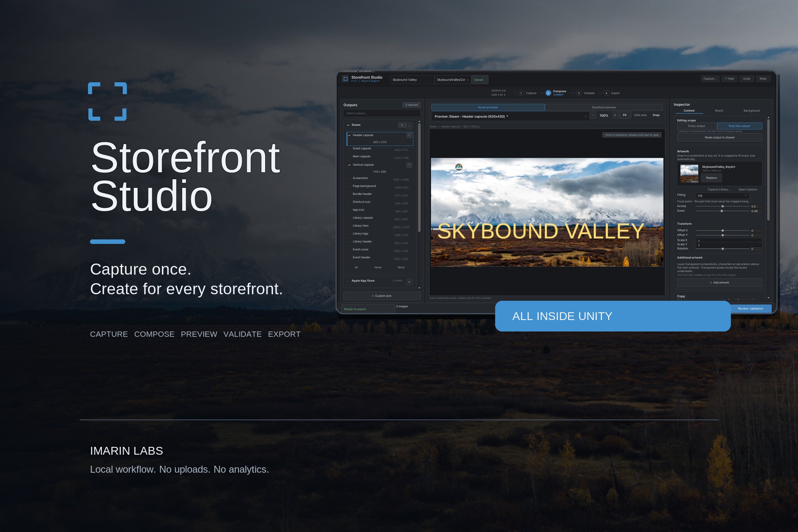
Task: Click the Skybound Valley project name field
Action: click(x=412, y=80)
